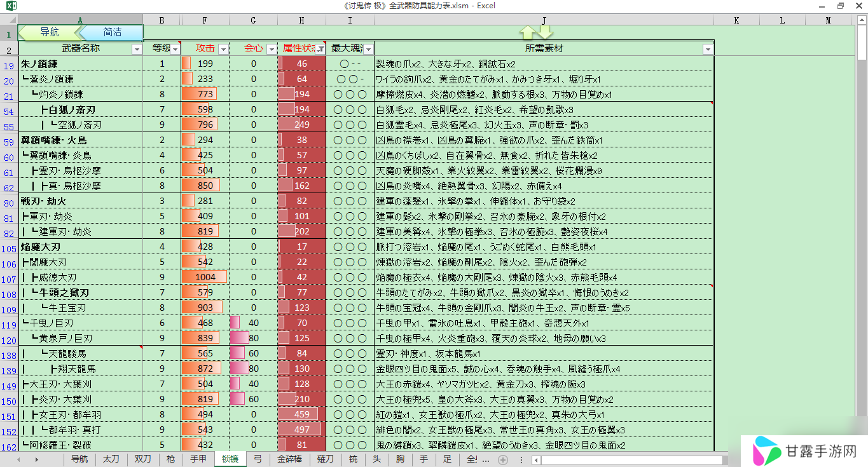
Task: Switch to the 手甲 sheet tab
Action: tap(198, 459)
